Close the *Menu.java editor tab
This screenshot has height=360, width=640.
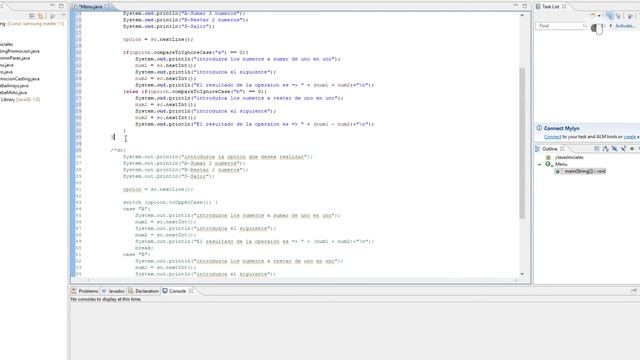[x=107, y=7]
